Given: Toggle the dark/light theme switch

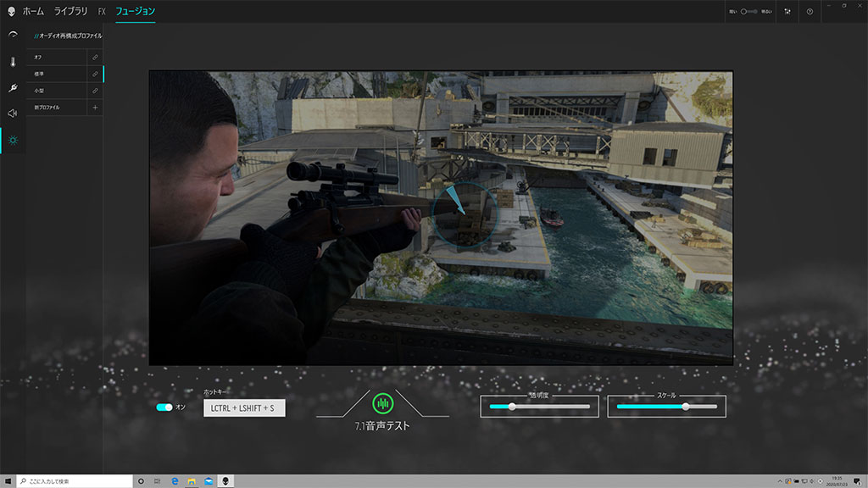Looking at the screenshot, I should [x=749, y=11].
